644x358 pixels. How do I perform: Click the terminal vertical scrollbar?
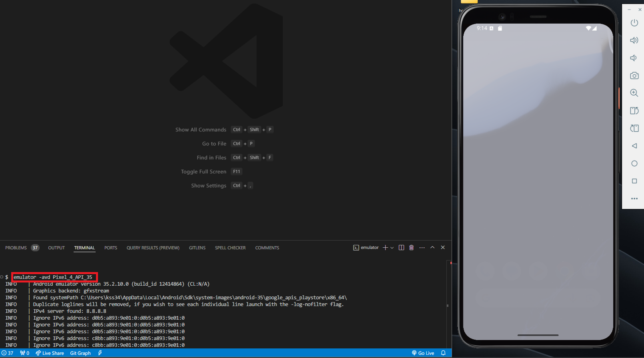[x=448, y=304]
